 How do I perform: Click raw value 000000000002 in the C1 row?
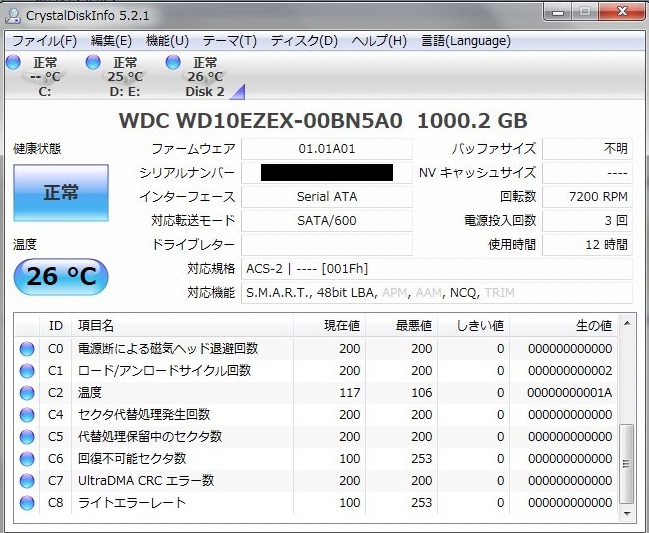(570, 371)
